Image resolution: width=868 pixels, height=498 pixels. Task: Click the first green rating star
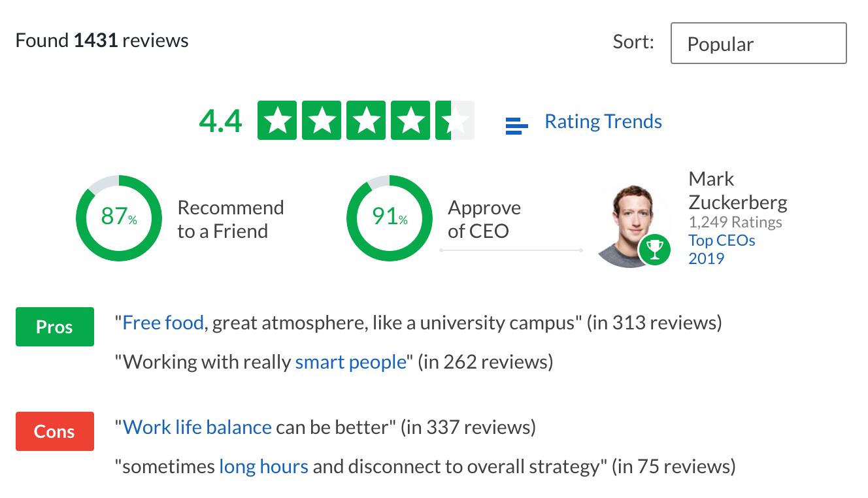pos(278,120)
